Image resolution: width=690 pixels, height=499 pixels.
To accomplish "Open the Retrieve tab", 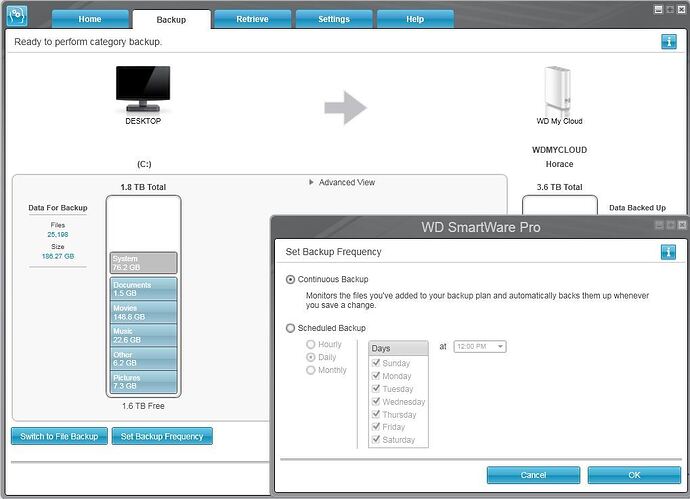I will pyautogui.click(x=252, y=19).
